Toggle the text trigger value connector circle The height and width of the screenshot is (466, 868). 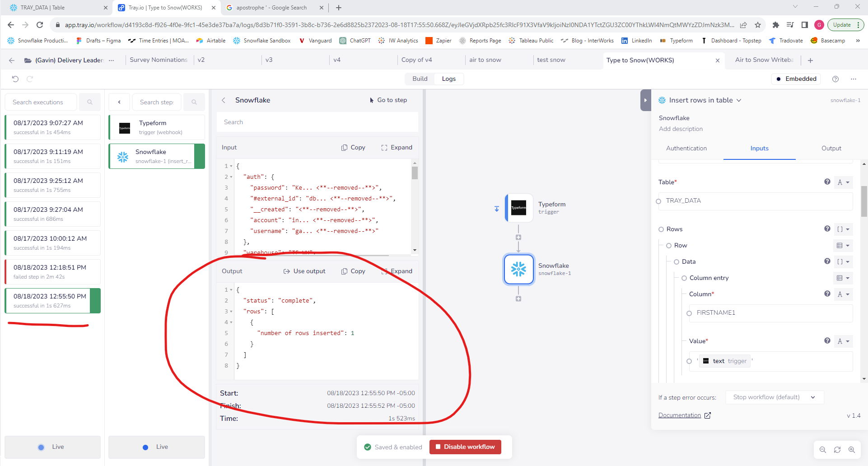[689, 361]
